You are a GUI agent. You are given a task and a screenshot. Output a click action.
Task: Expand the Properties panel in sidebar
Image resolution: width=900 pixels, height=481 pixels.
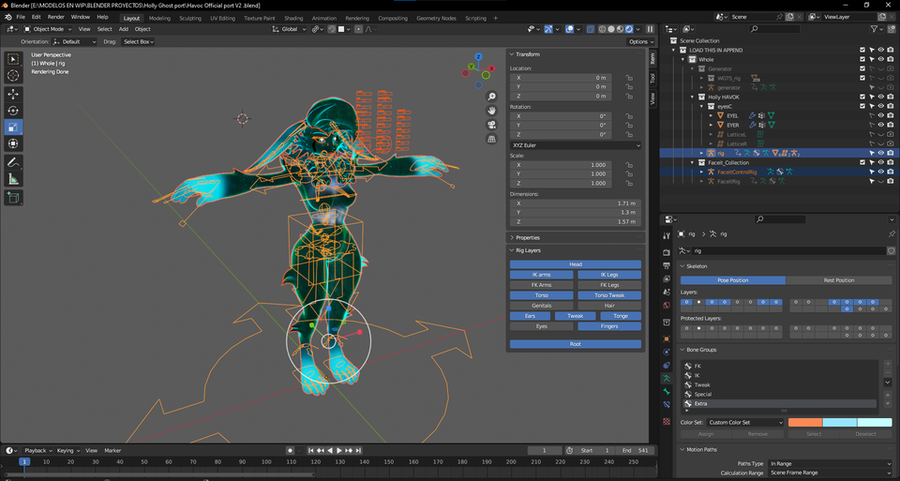coord(527,238)
